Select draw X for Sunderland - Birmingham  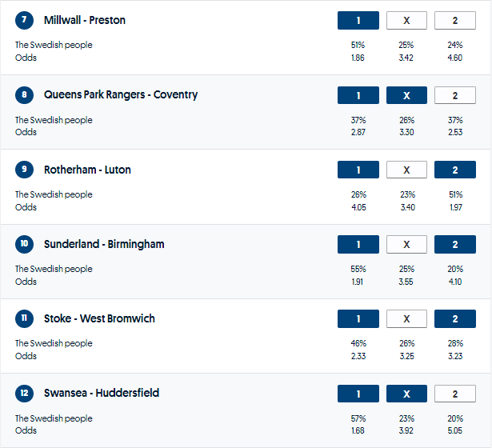pos(406,245)
